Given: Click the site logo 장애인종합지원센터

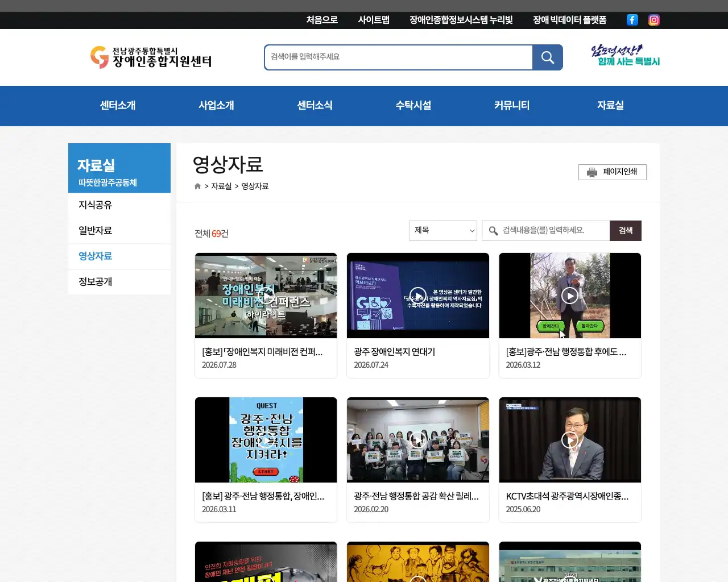Looking at the screenshot, I should tap(151, 57).
